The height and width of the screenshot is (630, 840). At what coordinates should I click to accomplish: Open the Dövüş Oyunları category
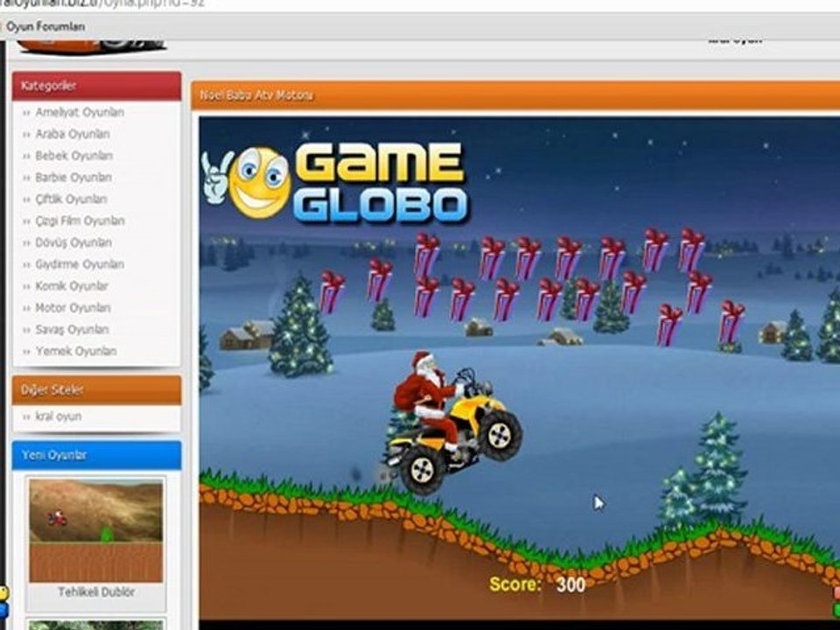[x=73, y=242]
